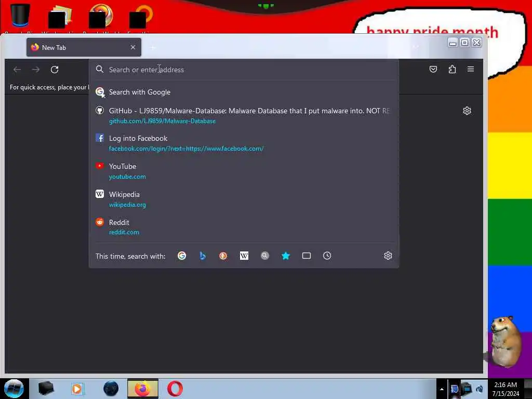Switch to Firefox in the taskbar
Image resolution: width=532 pixels, height=399 pixels.
(143, 389)
